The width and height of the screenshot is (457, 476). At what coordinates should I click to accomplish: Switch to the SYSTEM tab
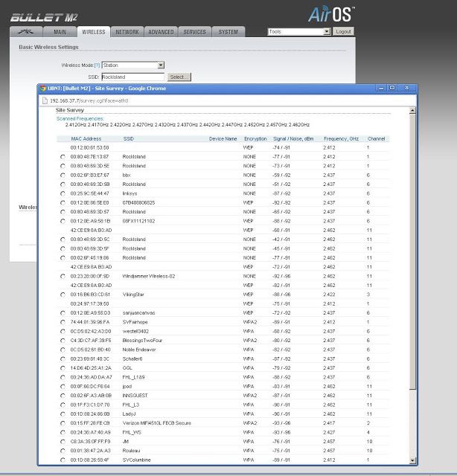[228, 32]
